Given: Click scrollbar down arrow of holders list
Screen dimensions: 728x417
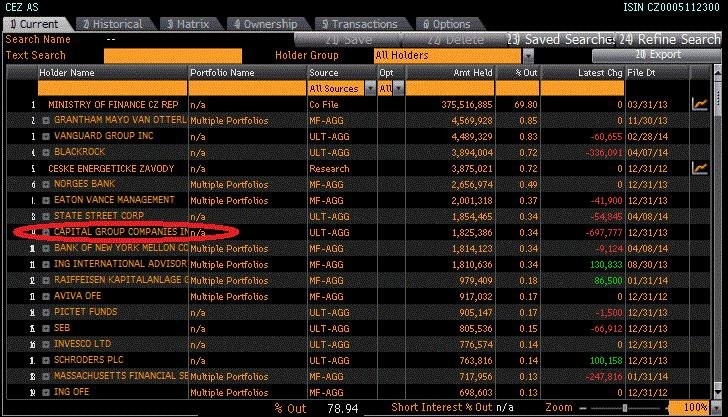Looking at the screenshot, I should coord(717,393).
